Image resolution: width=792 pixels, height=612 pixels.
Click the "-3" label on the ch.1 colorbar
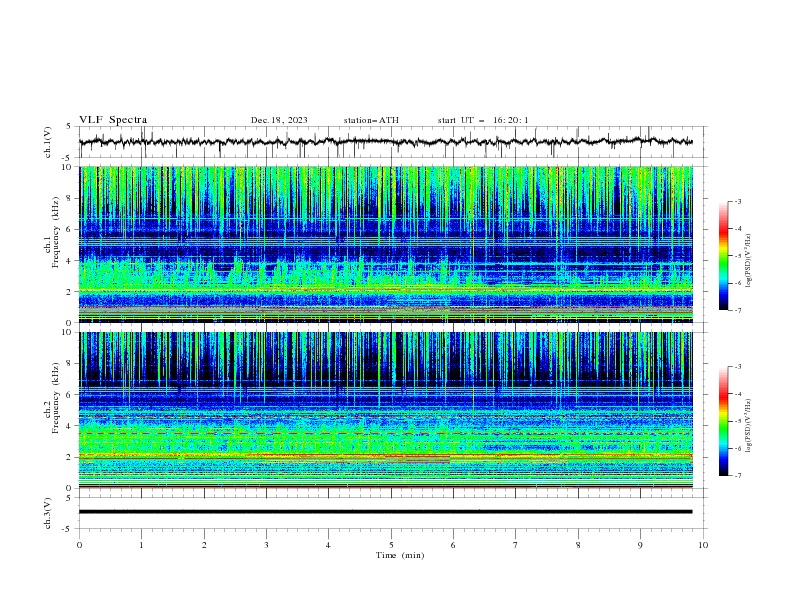coord(737,201)
